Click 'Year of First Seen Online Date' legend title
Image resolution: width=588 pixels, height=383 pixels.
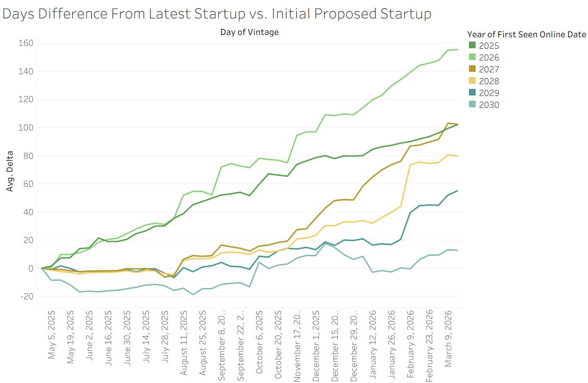[x=526, y=34]
